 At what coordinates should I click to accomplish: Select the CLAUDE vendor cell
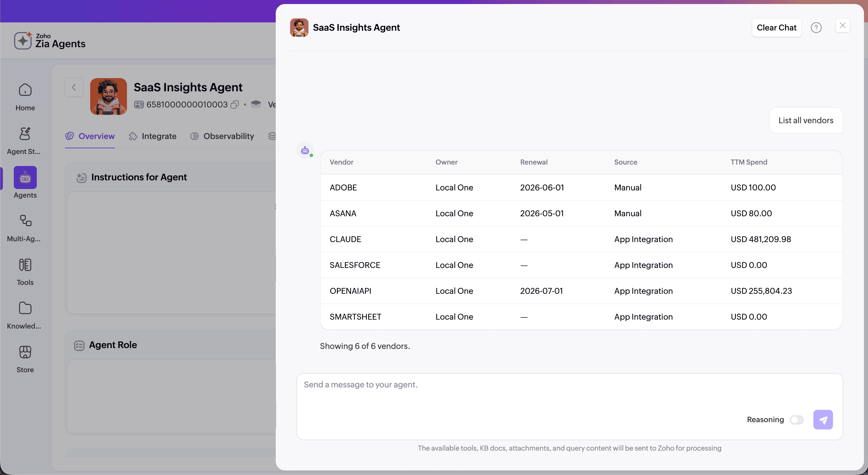click(345, 240)
